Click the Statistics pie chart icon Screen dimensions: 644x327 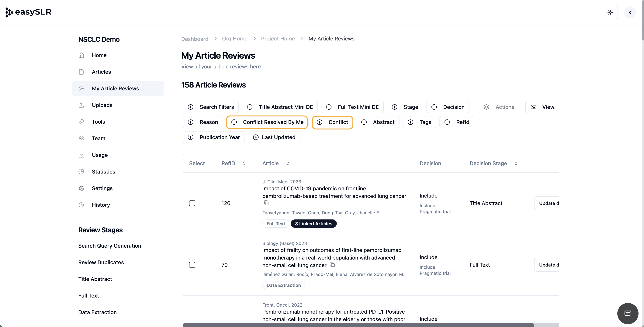pyautogui.click(x=81, y=171)
